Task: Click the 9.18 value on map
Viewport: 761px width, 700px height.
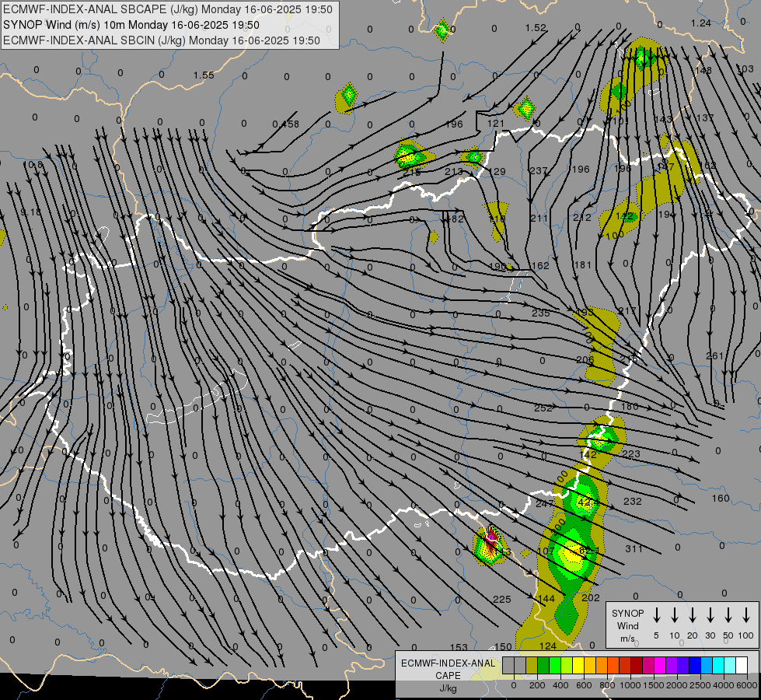Action: pos(30,212)
